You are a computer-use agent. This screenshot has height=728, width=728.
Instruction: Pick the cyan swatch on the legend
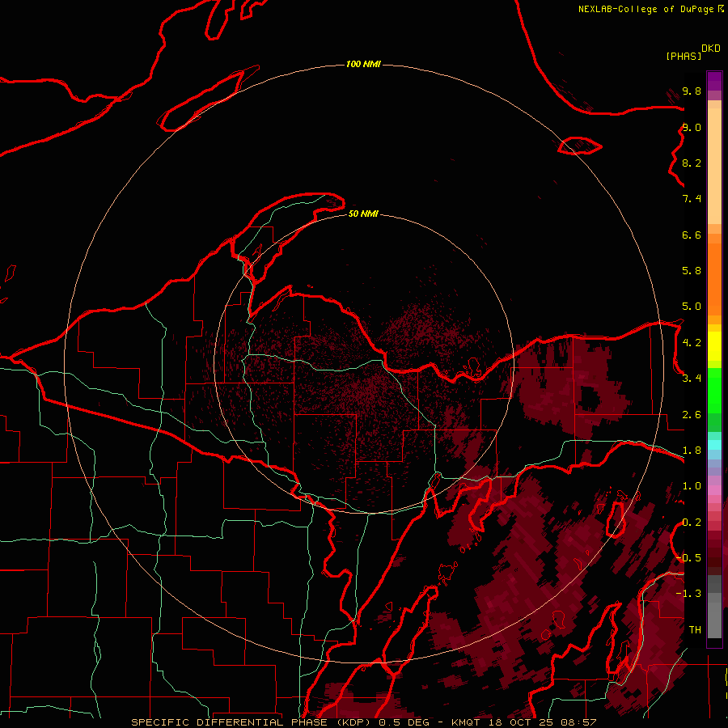pos(714,445)
